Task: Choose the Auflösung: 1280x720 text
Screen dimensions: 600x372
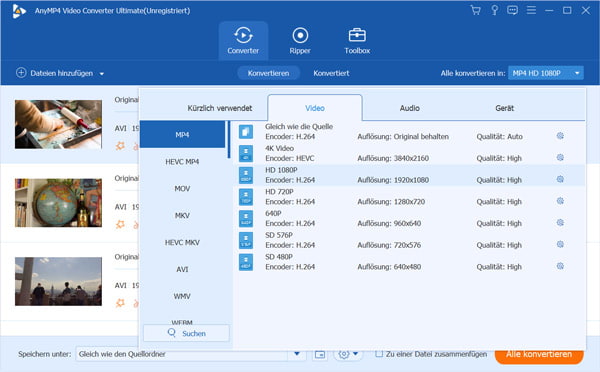Action: click(391, 202)
